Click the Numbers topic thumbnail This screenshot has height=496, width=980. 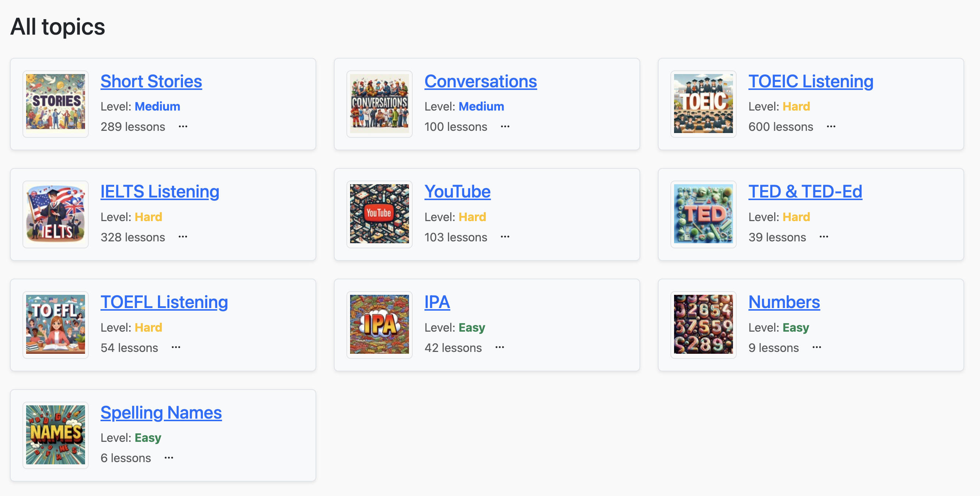coord(703,324)
